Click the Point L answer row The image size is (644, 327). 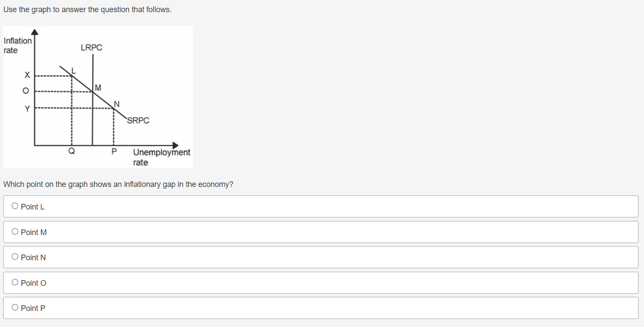pos(174,206)
